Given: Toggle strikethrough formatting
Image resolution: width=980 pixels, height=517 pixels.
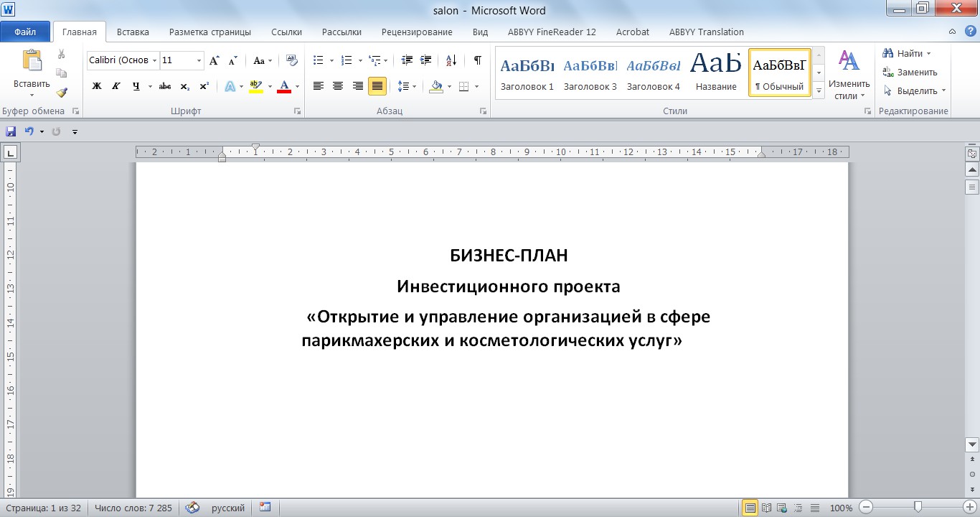Looking at the screenshot, I should click(165, 86).
